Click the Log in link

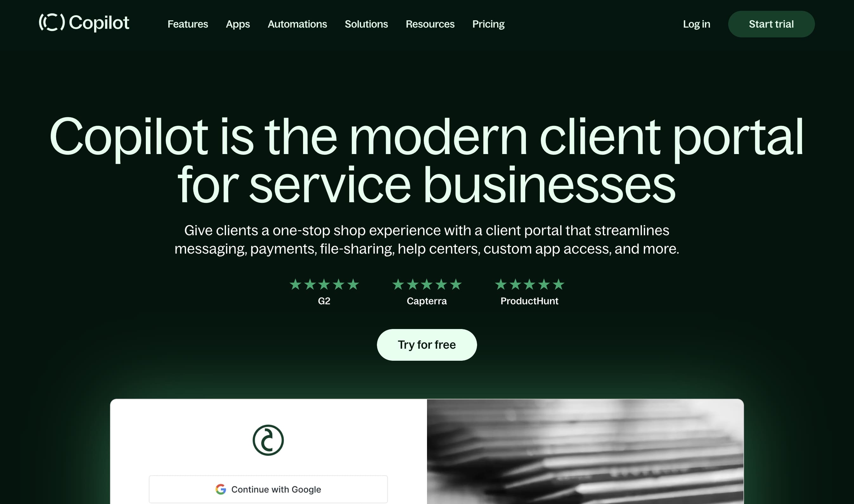696,24
